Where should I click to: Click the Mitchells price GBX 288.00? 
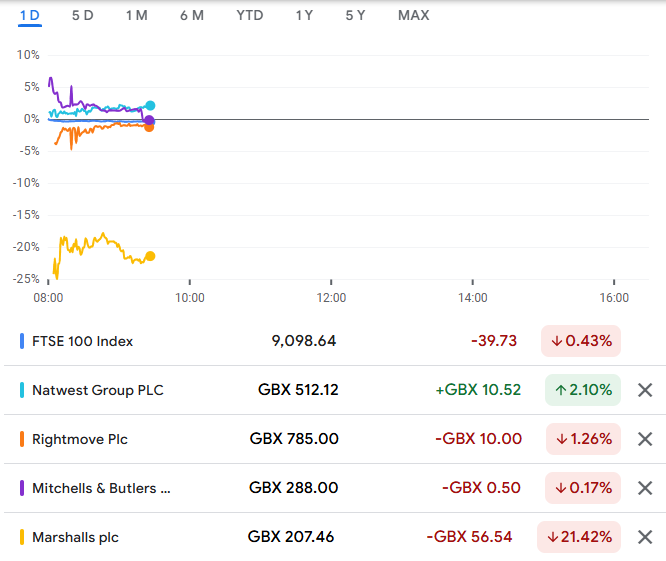coord(293,488)
